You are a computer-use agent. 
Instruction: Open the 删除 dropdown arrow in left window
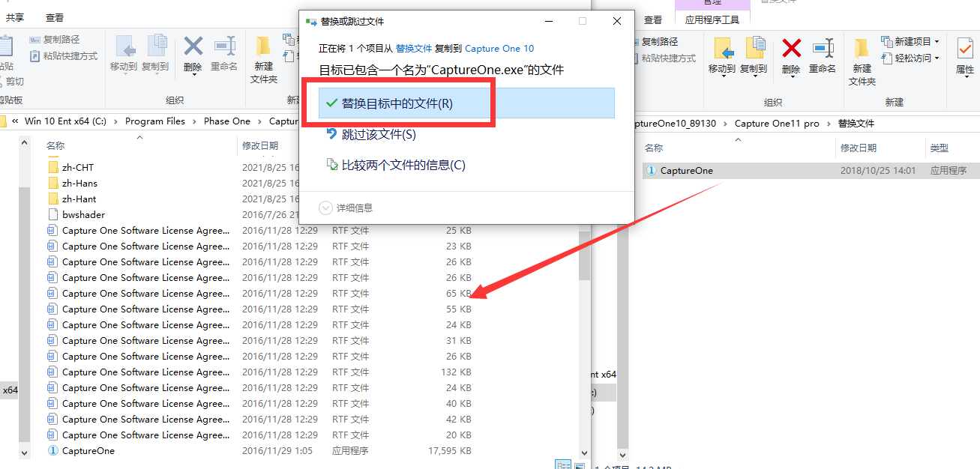click(x=193, y=75)
